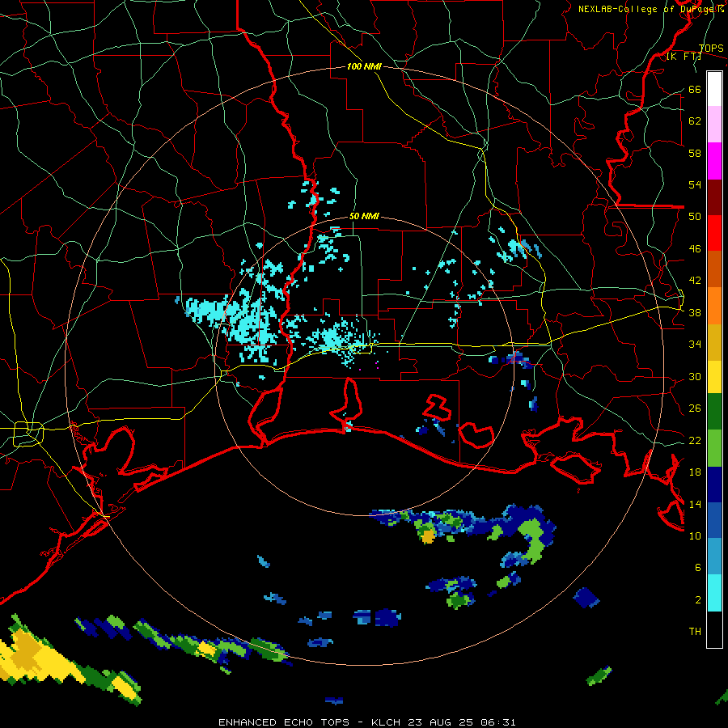The height and width of the screenshot is (728, 728).
Task: Click the large yellow echo near bottom-left corner
Action: 35,654
